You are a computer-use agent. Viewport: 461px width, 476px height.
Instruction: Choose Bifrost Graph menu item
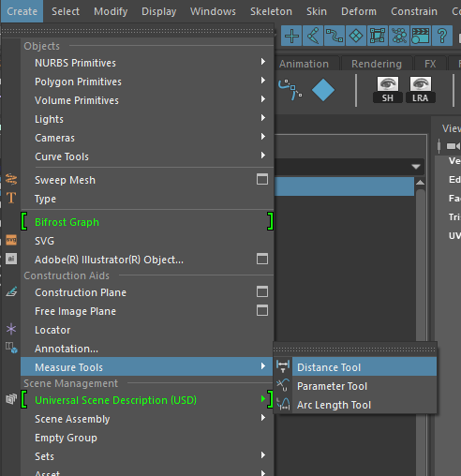pos(147,222)
